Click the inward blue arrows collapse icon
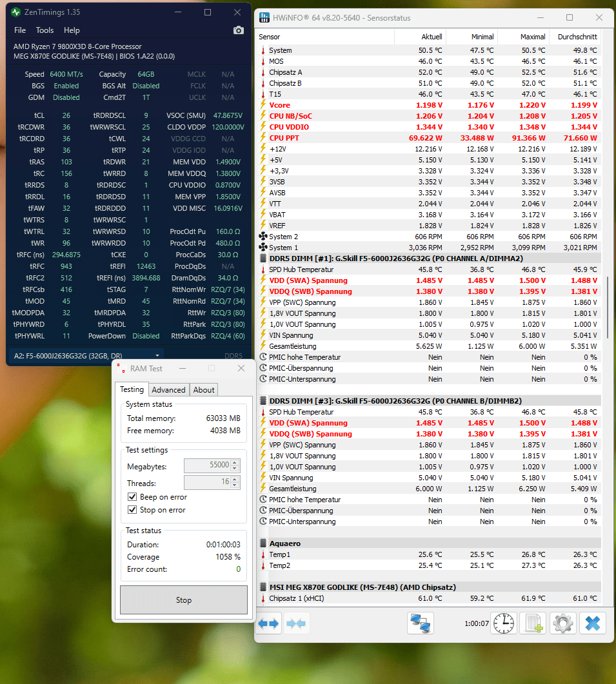The width and height of the screenshot is (616, 684). click(x=296, y=623)
